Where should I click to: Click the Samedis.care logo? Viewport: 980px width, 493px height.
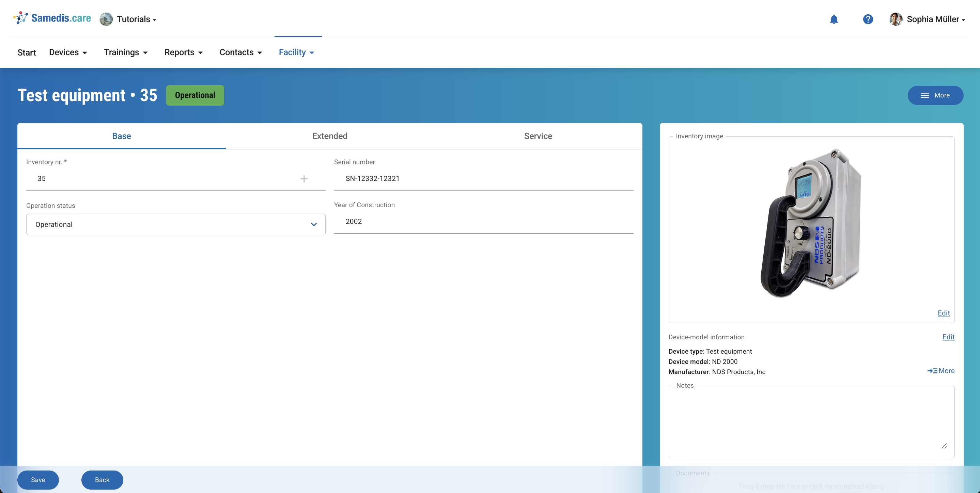coord(52,18)
